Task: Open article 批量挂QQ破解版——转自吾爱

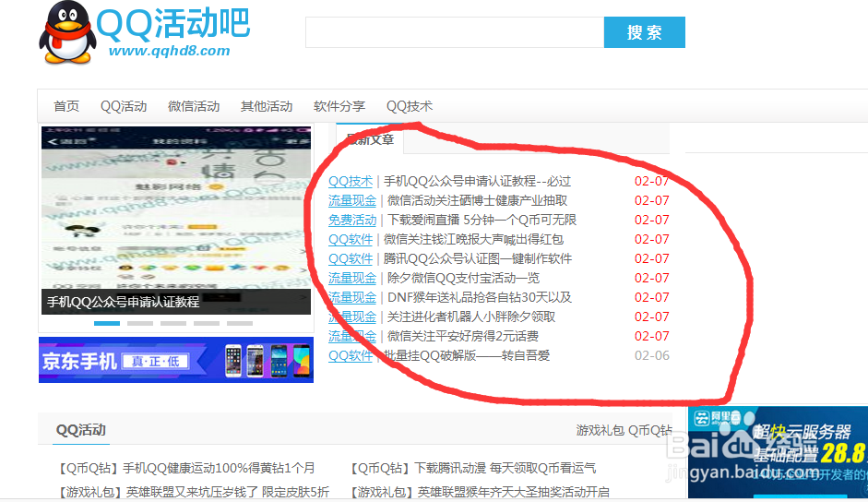Action: pos(467,355)
